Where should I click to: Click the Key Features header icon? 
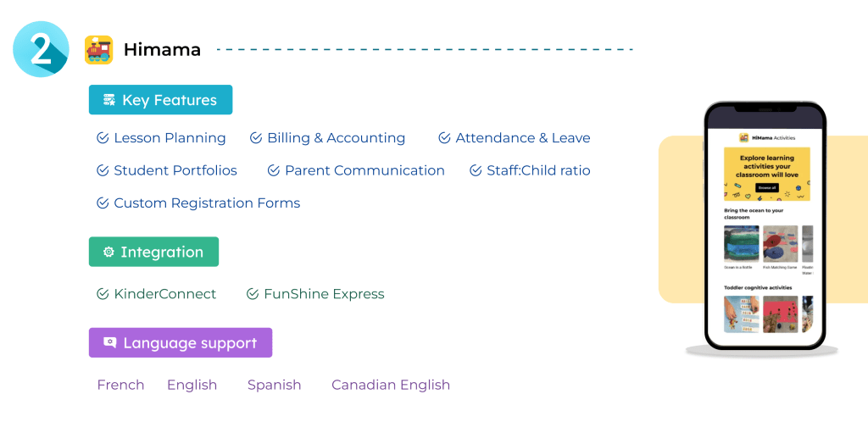108,100
